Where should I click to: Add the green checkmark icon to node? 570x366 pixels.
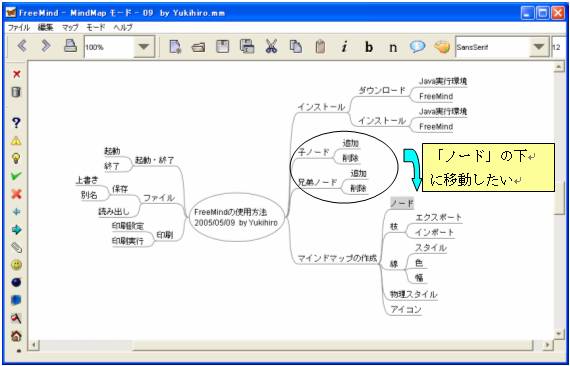coord(16,176)
